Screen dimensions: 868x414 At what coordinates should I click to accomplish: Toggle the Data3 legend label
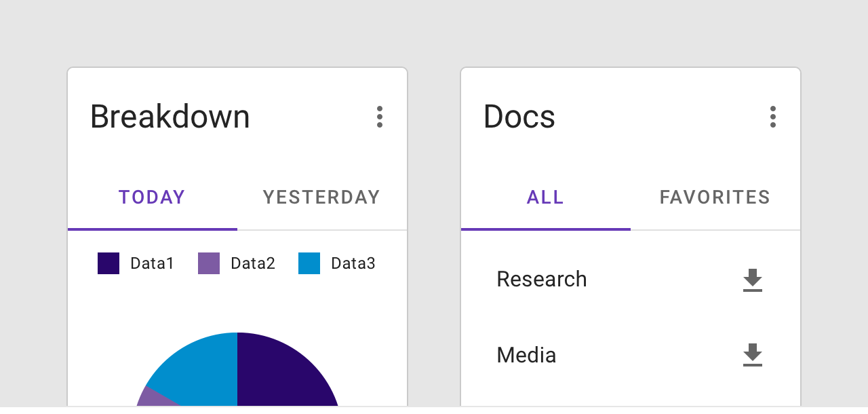click(353, 263)
